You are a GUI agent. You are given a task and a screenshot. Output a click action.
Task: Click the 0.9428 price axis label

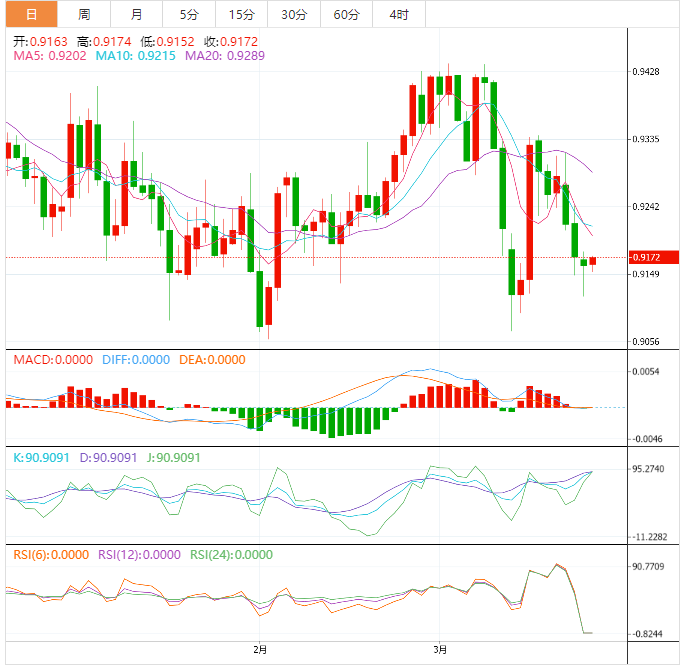pos(645,71)
